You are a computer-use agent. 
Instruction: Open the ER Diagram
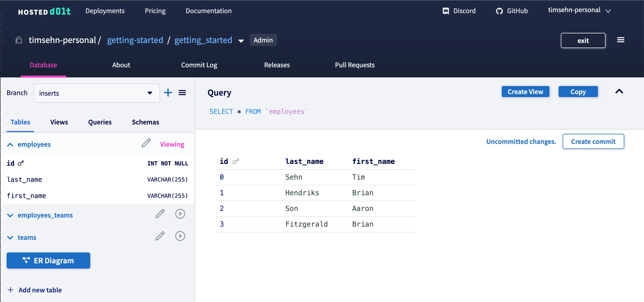(48, 261)
